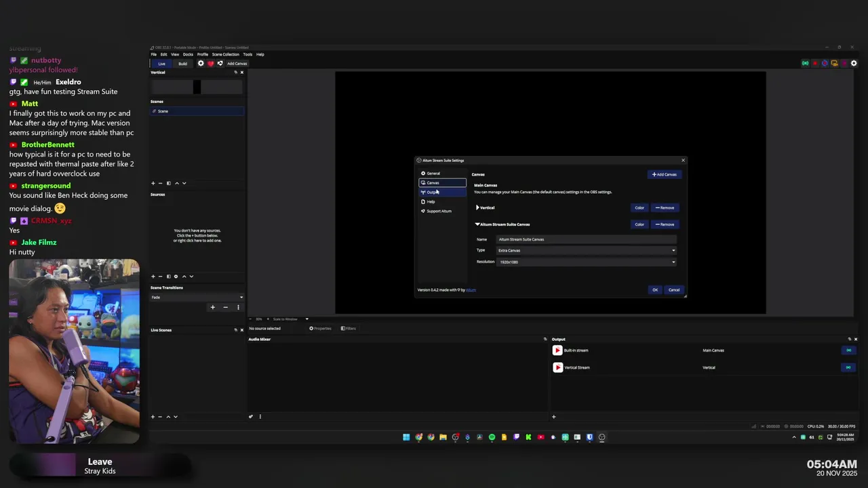
Task: Open scene filters icon in Scenes toolbar
Action: click(x=169, y=183)
